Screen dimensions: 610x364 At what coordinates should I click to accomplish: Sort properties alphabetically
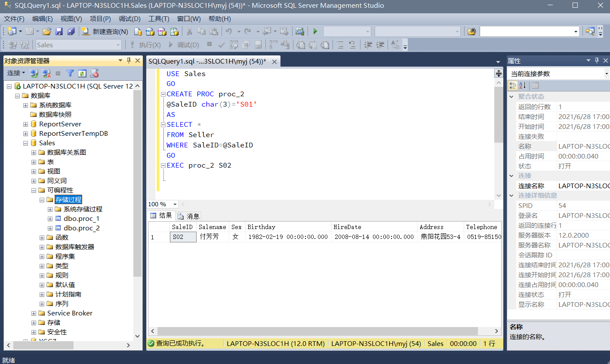(523, 86)
